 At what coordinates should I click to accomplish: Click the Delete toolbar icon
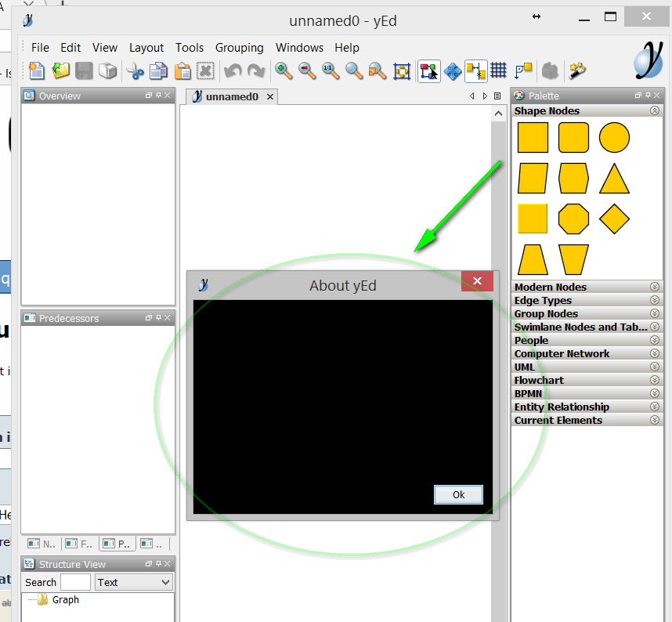click(x=205, y=71)
